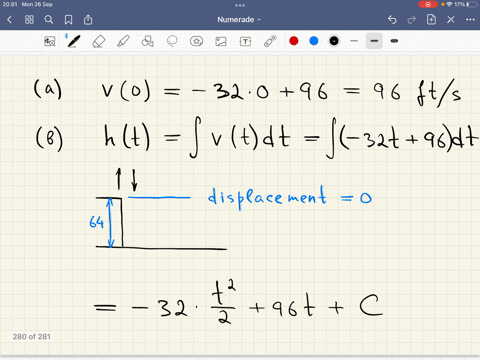Image resolution: width=480 pixels, height=360 pixels.
Task: Bookmark the current page
Action: (68, 20)
